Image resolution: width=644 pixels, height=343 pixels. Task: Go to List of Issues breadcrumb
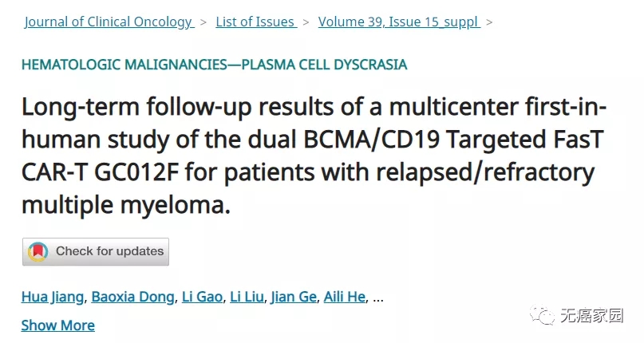[x=255, y=22]
